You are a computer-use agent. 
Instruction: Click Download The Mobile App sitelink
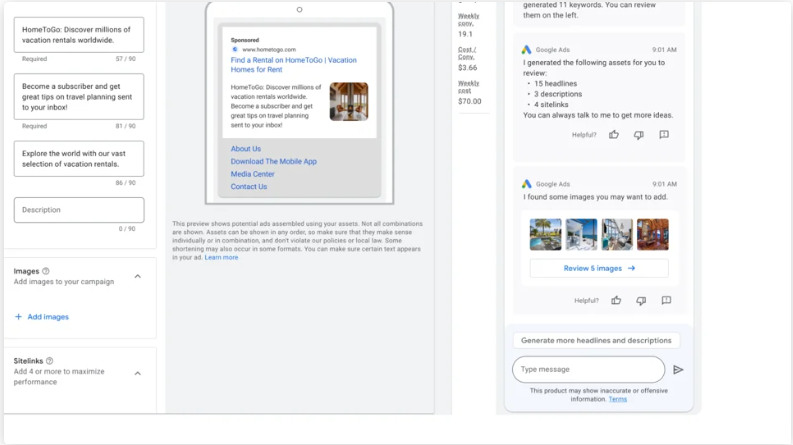[274, 161]
